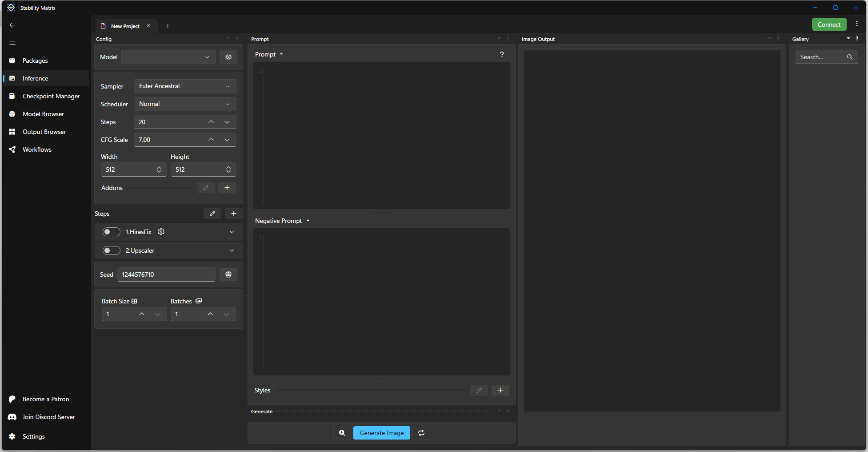Open prompt help question mark
This screenshot has width=868, height=452.
coord(502,54)
